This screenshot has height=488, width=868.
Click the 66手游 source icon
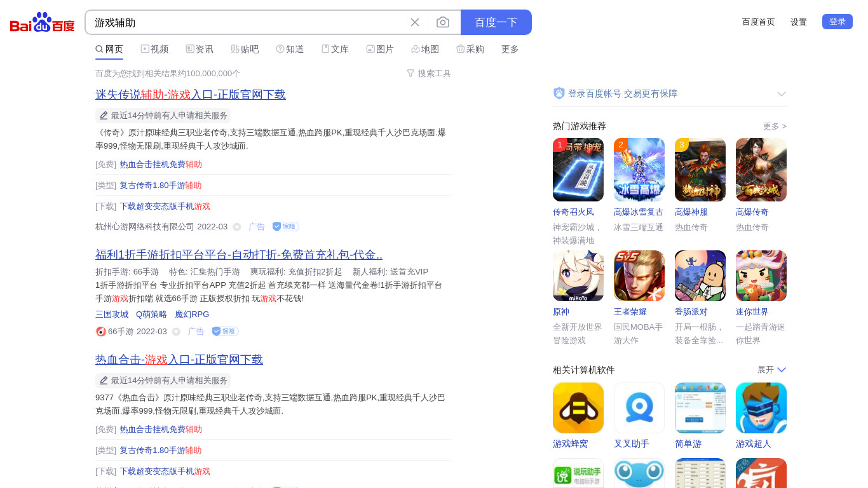click(x=100, y=331)
